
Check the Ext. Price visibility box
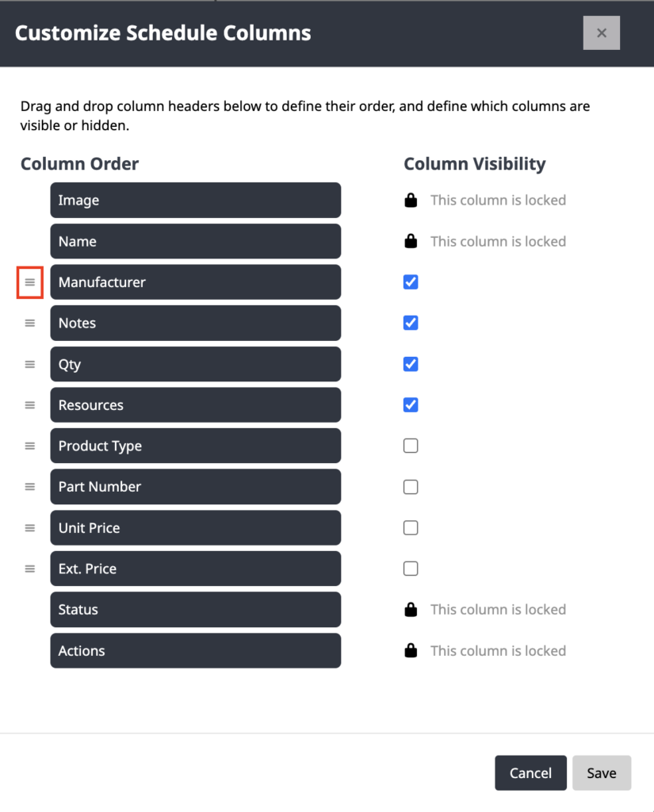[411, 569]
